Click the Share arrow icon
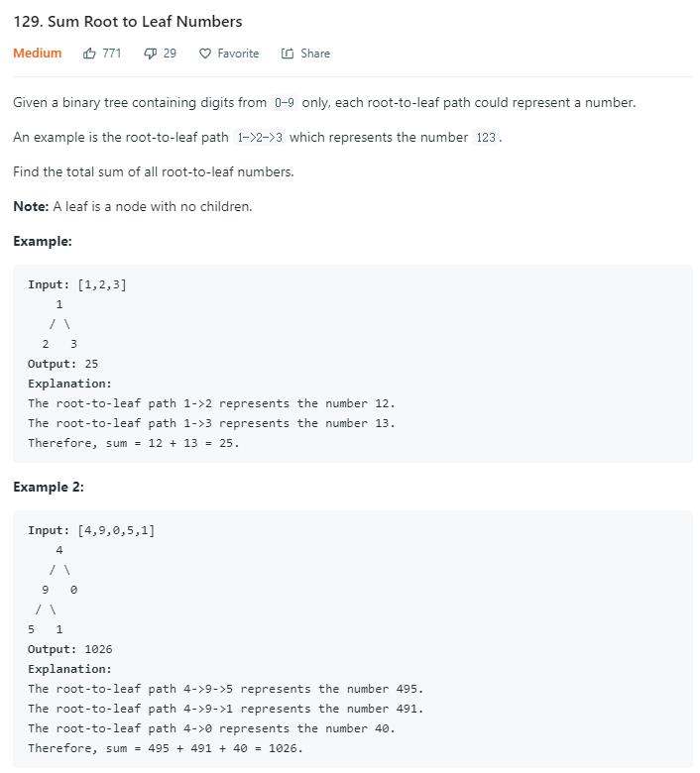 coord(288,54)
